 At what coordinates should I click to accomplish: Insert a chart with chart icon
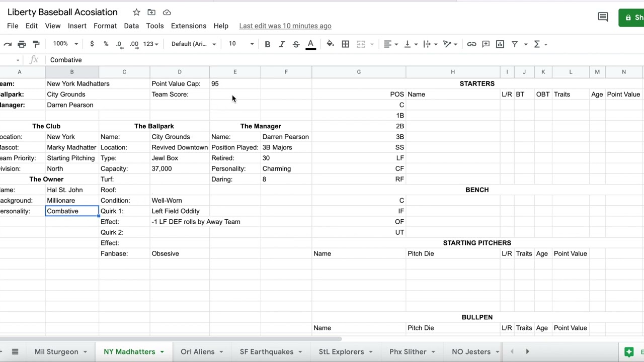(x=500, y=44)
